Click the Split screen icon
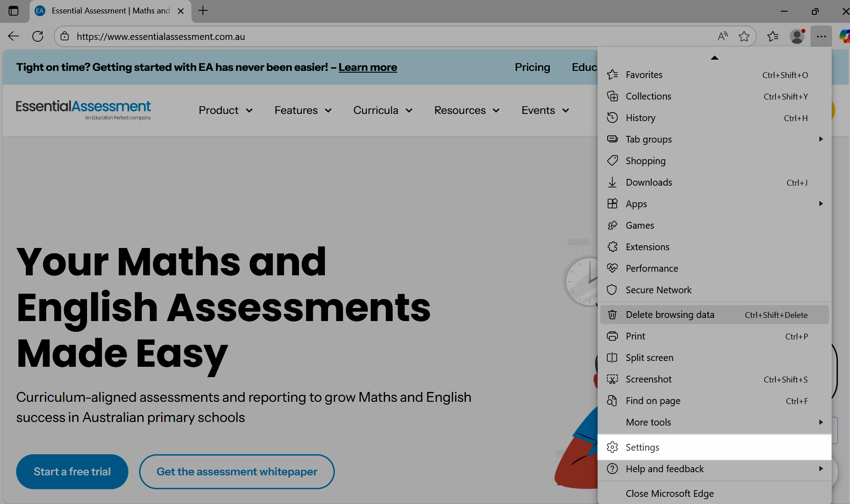Screen dimensions: 850x504 pos(612,358)
